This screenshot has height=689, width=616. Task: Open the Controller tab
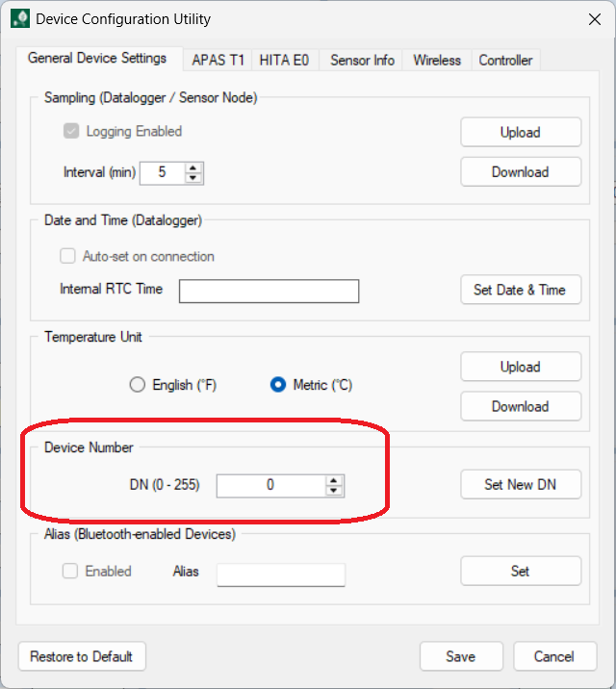tap(505, 60)
